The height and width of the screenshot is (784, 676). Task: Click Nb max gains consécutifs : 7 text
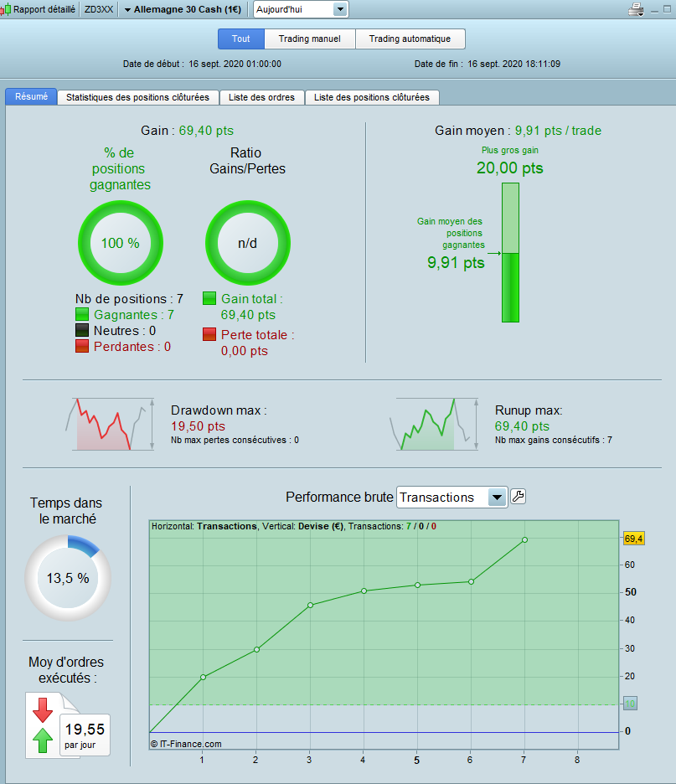[554, 440]
